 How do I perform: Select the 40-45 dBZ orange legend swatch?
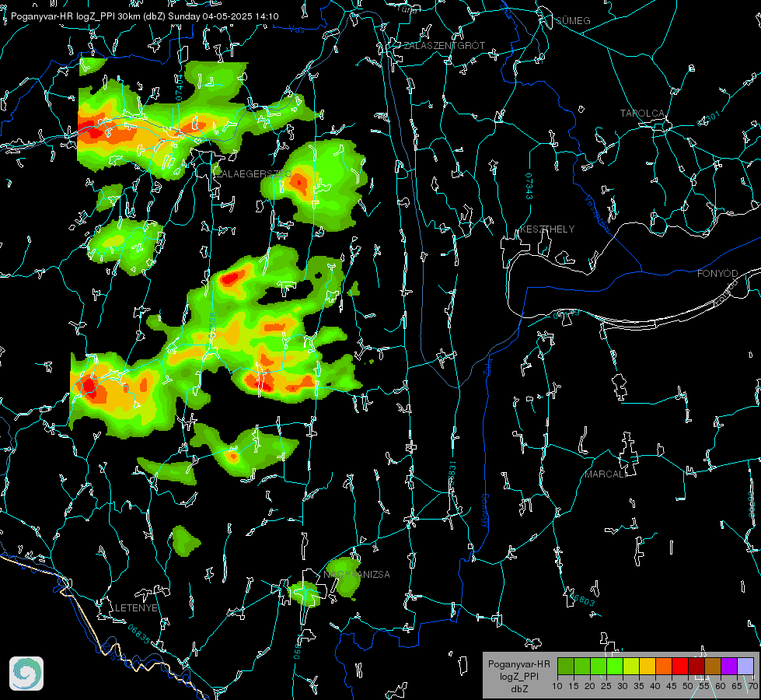tap(664, 666)
